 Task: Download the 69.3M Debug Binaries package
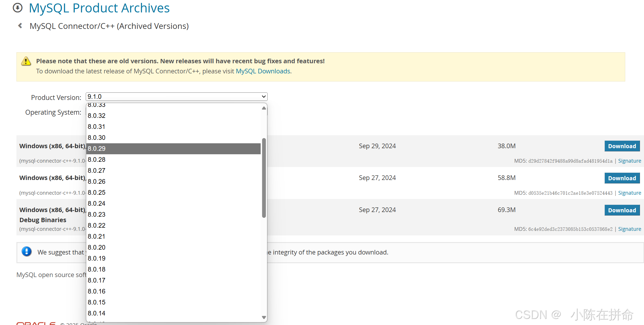(622, 210)
